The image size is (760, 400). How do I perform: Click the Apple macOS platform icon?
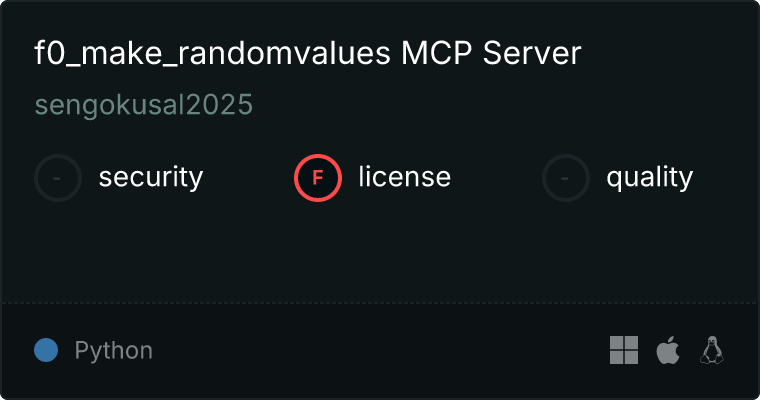(668, 350)
